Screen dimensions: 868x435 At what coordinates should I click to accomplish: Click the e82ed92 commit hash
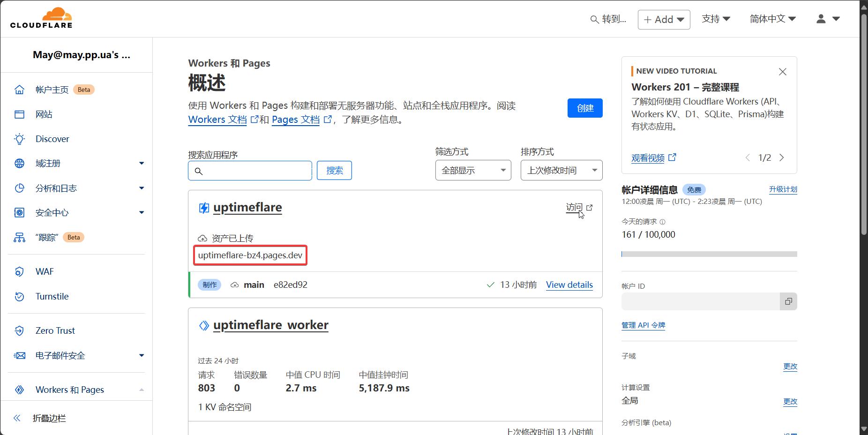pyautogui.click(x=291, y=285)
